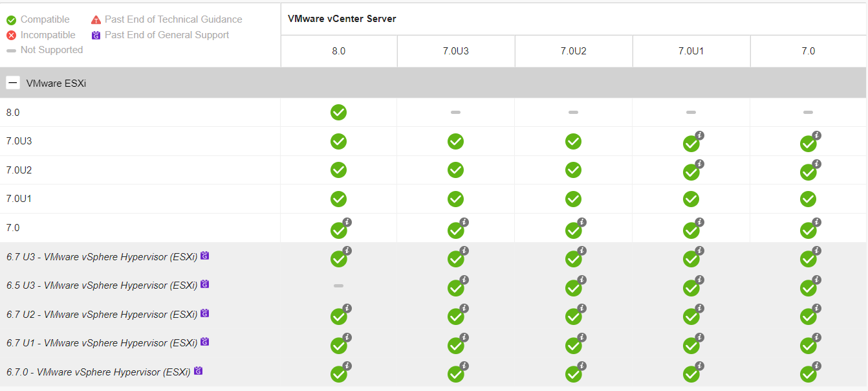
Task: Collapse the VMware ESXi section
Action: (12, 83)
